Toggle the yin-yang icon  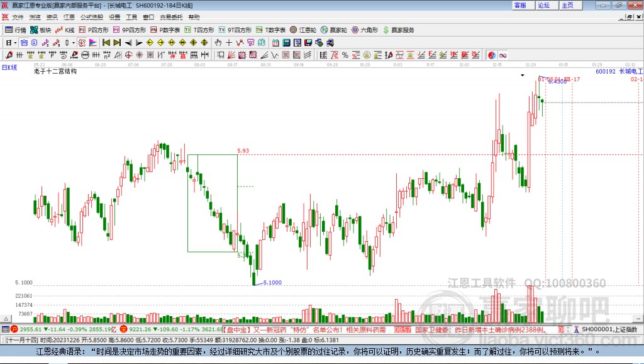tap(492, 55)
